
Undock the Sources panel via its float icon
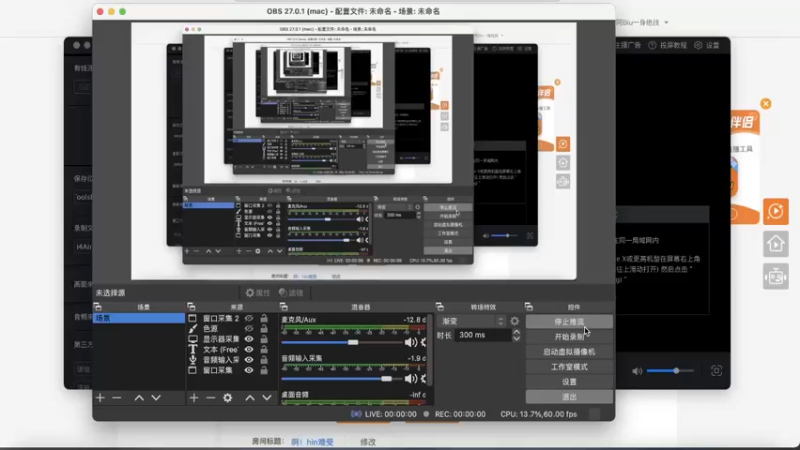coord(191,307)
